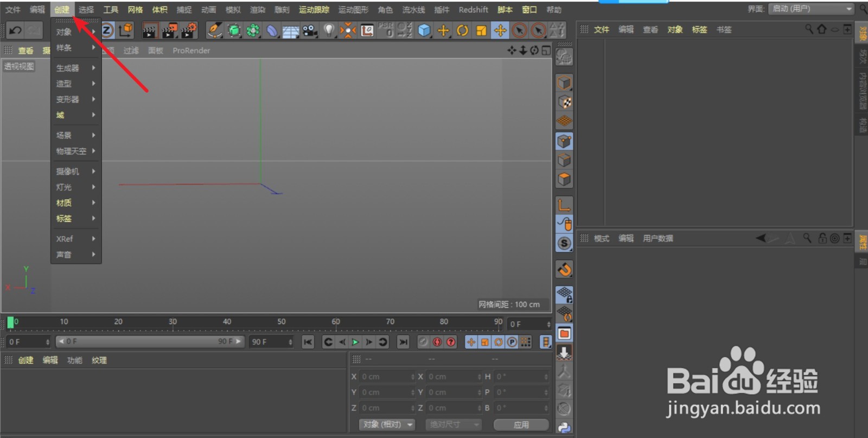Image resolution: width=868 pixels, height=438 pixels.
Task: Click the blue deformer capsule icon
Action: coord(272,30)
